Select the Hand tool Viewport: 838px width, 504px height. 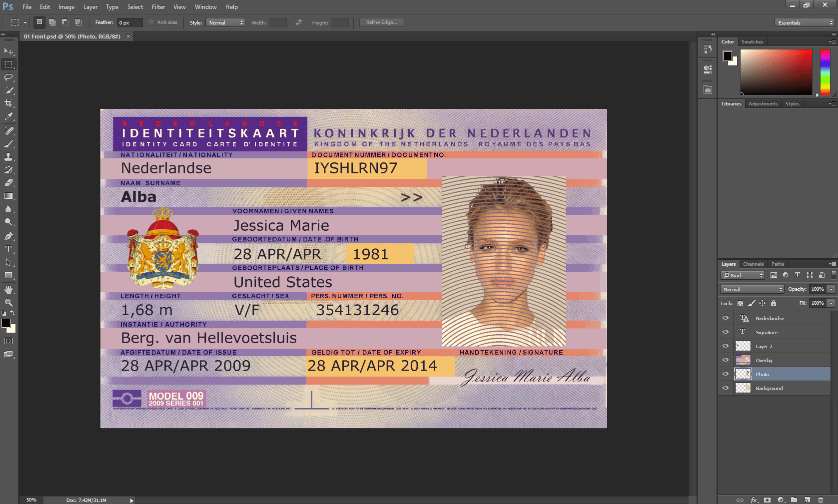8,290
